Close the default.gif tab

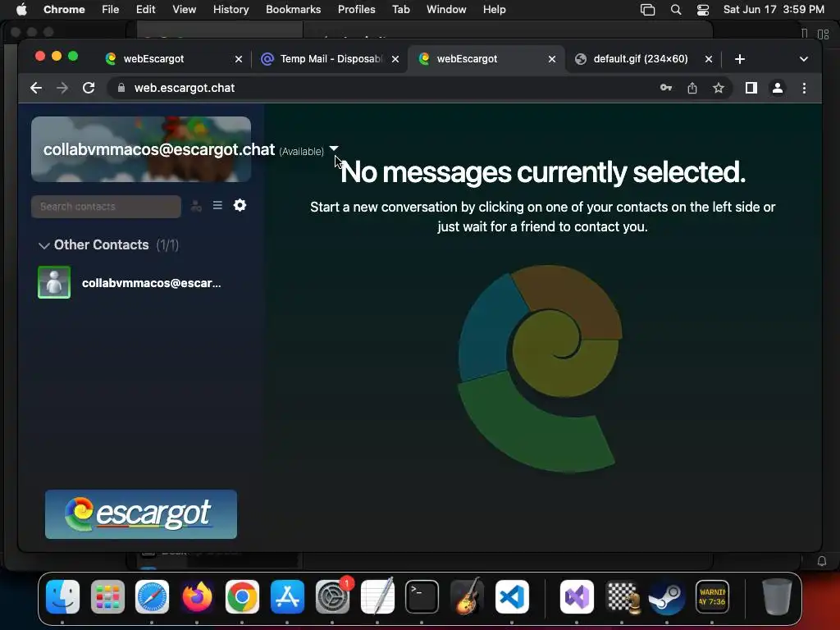(709, 59)
